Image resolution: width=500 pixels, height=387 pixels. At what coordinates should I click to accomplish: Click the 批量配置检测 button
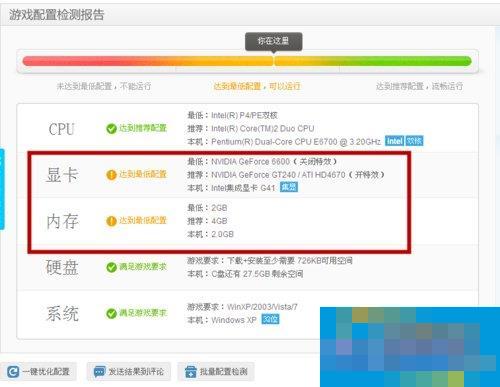click(x=216, y=371)
